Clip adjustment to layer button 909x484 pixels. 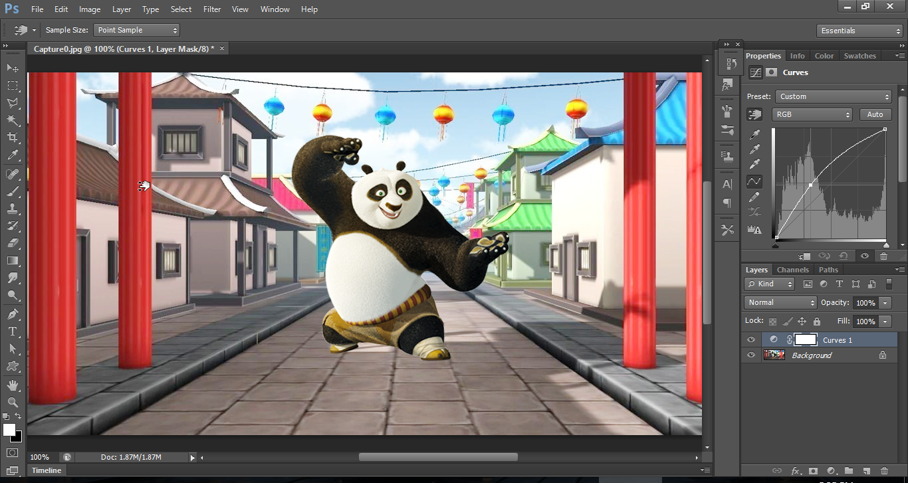pyautogui.click(x=805, y=256)
